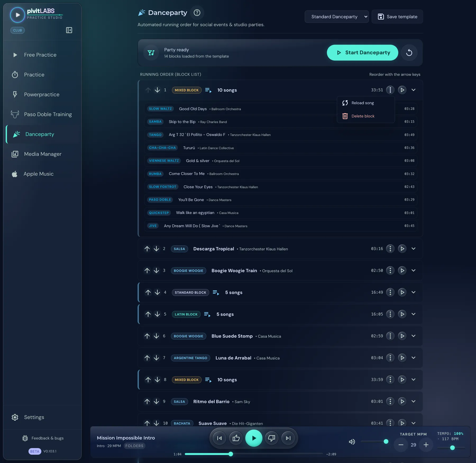Screen dimensions: 476x463
Task: Seek on the song progress bar
Action: tap(254, 454)
